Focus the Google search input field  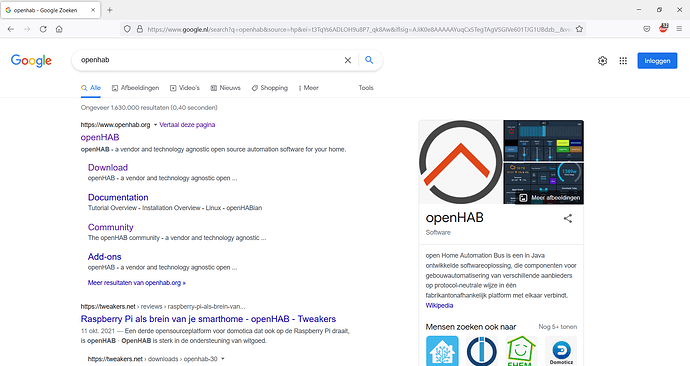click(209, 60)
